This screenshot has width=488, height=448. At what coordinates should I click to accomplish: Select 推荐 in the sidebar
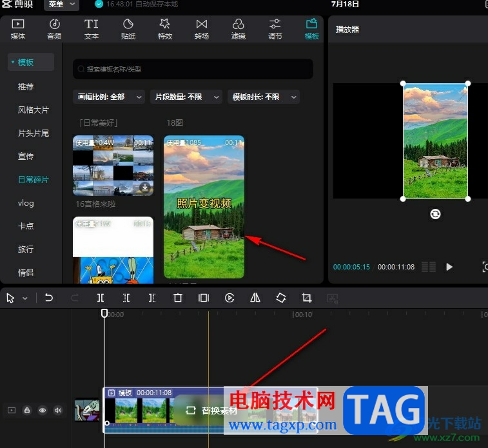(x=26, y=86)
